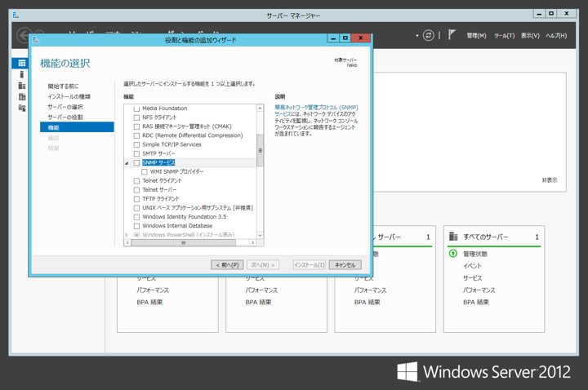Screen dimensions: 588x390
Task: Open dropdown arrow beside the refresh icon
Action: (x=417, y=36)
